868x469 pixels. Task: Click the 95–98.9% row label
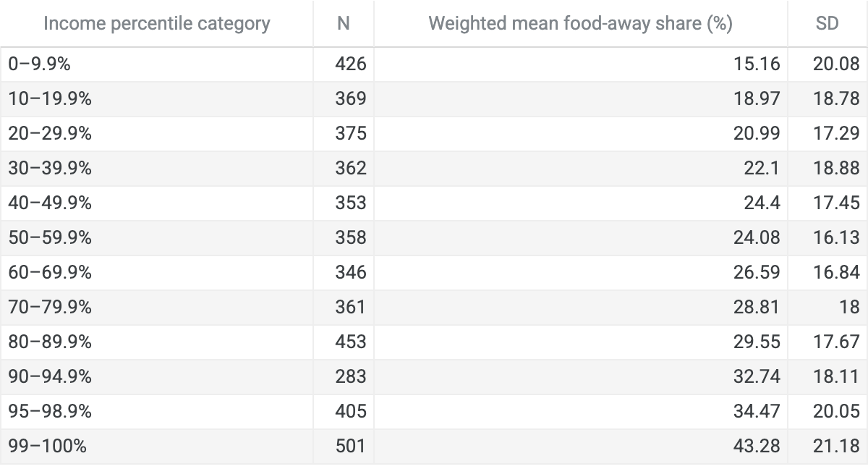tap(156, 412)
